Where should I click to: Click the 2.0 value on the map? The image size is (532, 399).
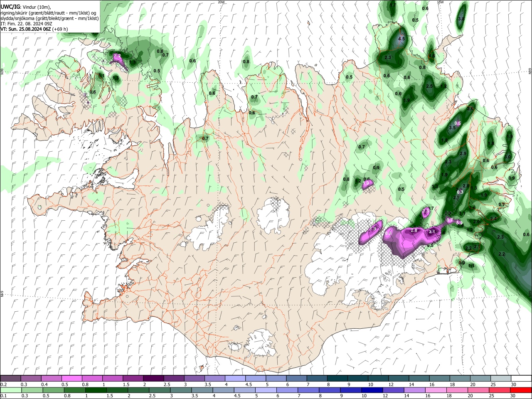point(476,222)
